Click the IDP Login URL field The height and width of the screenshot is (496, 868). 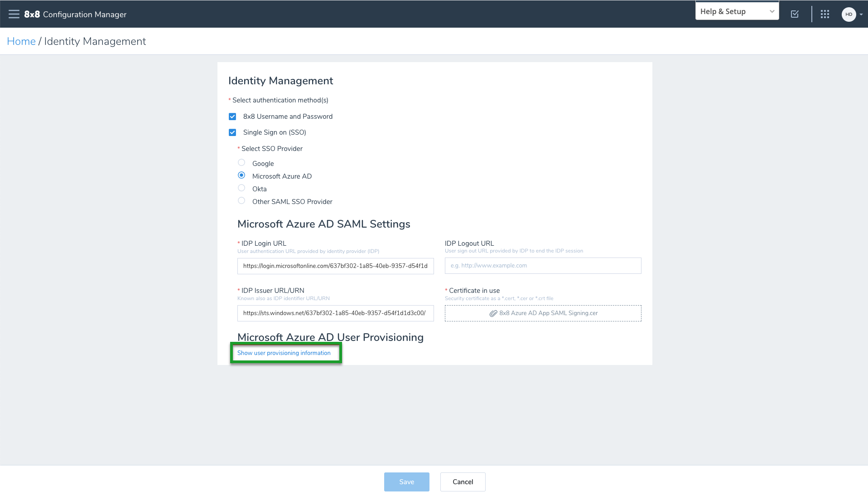(x=336, y=266)
